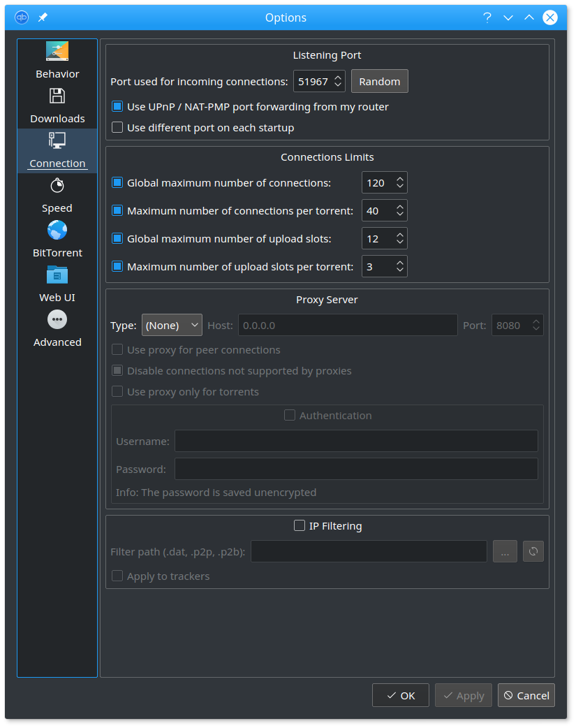Open the proxy Type dropdown
The image size is (576, 728).
[172, 325]
